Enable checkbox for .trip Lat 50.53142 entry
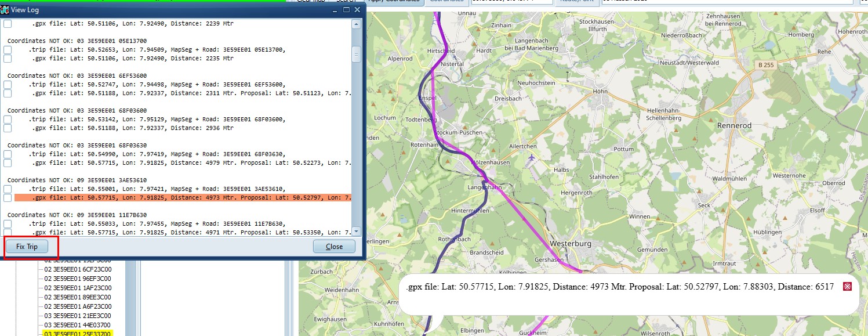Viewport: 868px width, 336px height. pos(8,120)
